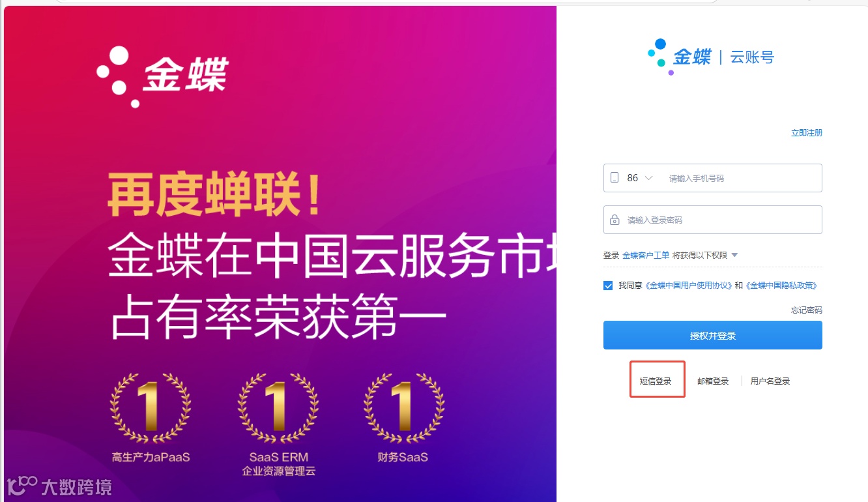Image resolution: width=868 pixels, height=502 pixels.
Task: Click the 忘记密码 link
Action: (807, 310)
